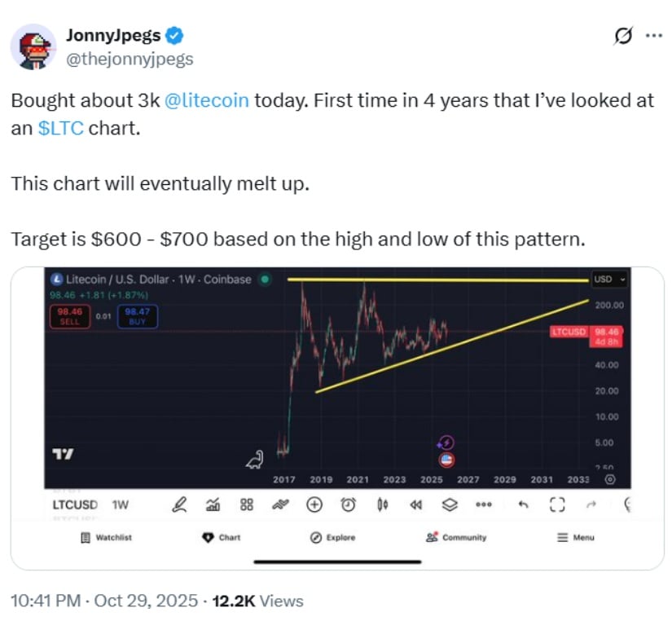The width and height of the screenshot is (672, 621).
Task: Click the circled plus add symbol icon
Action: point(314,504)
